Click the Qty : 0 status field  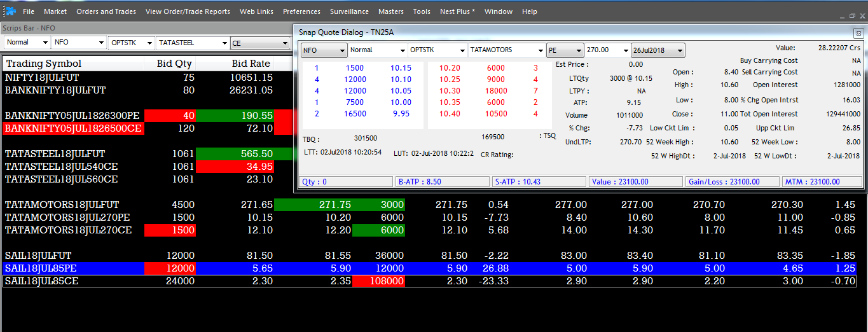click(x=347, y=182)
